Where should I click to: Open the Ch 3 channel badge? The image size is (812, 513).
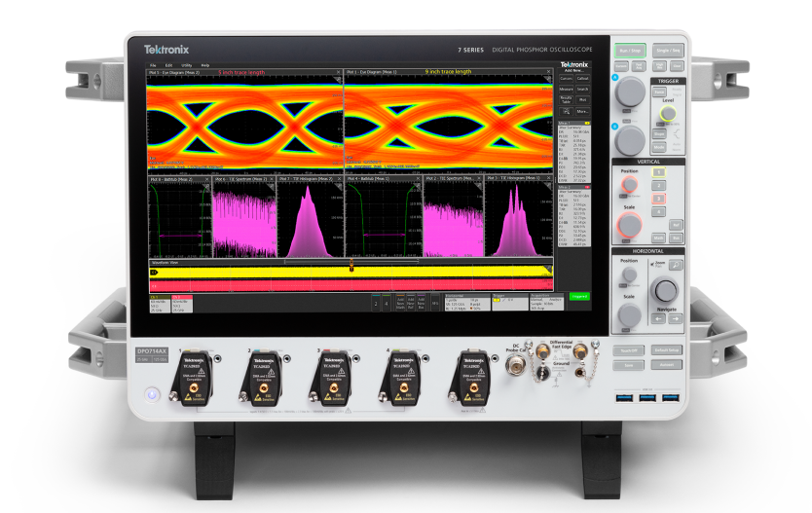[x=182, y=304]
